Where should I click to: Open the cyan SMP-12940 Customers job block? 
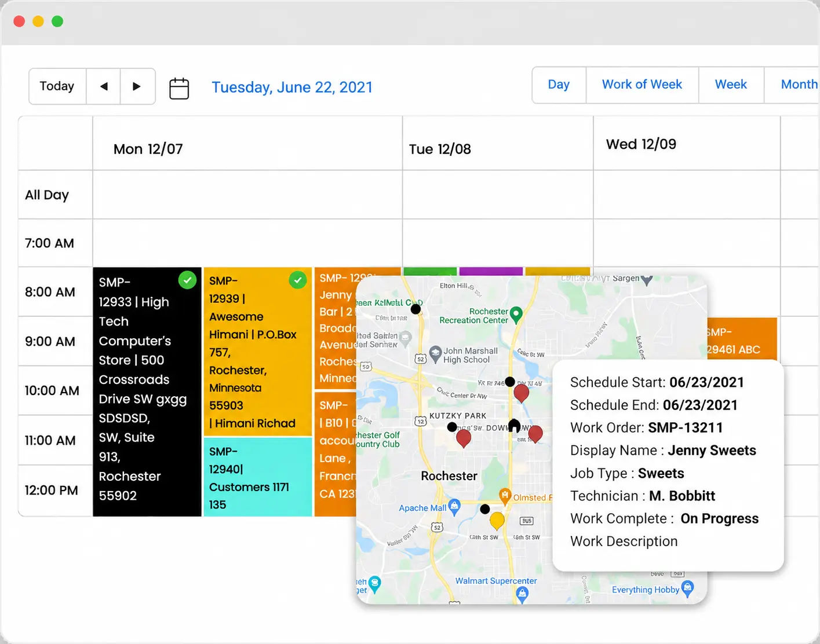(x=258, y=477)
